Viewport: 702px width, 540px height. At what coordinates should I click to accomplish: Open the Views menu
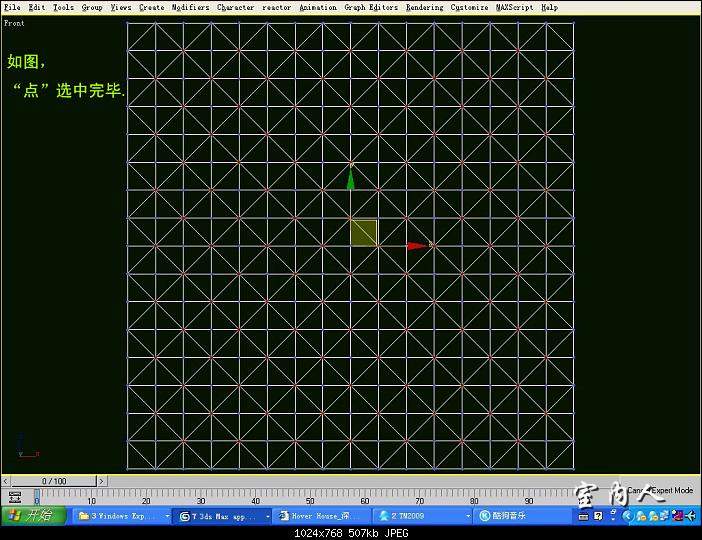tap(121, 7)
